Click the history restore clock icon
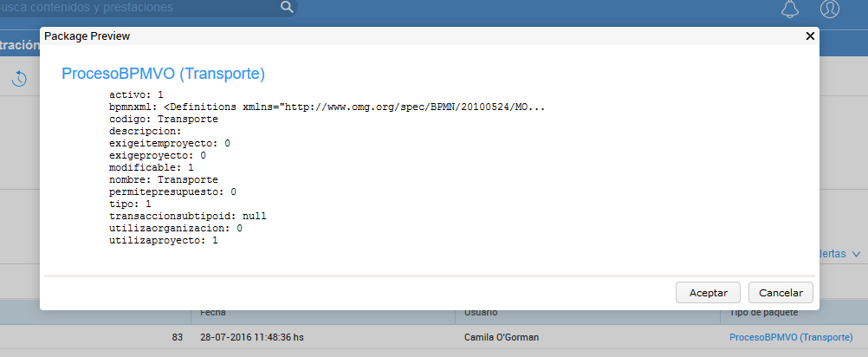Screen dimensions: 868x357 point(19,79)
